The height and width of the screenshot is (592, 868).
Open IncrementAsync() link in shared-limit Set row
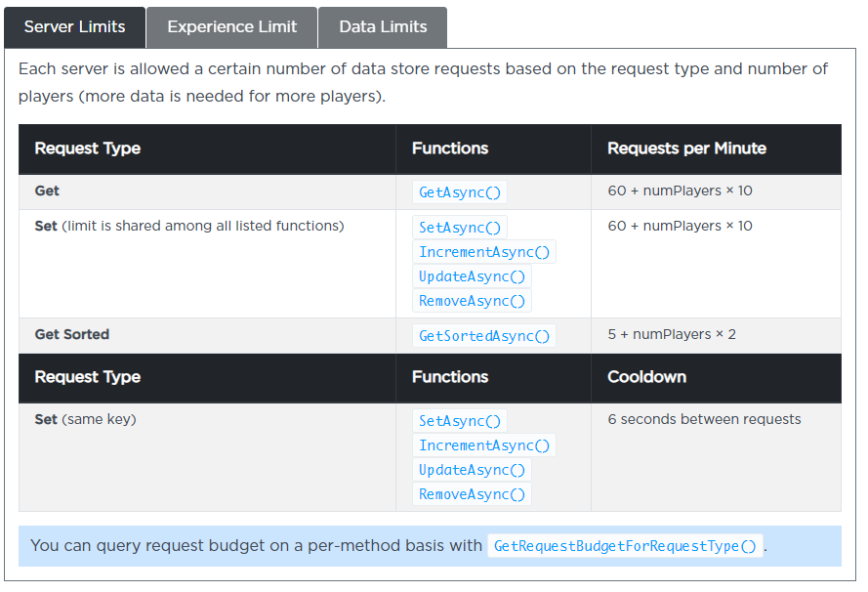(484, 252)
